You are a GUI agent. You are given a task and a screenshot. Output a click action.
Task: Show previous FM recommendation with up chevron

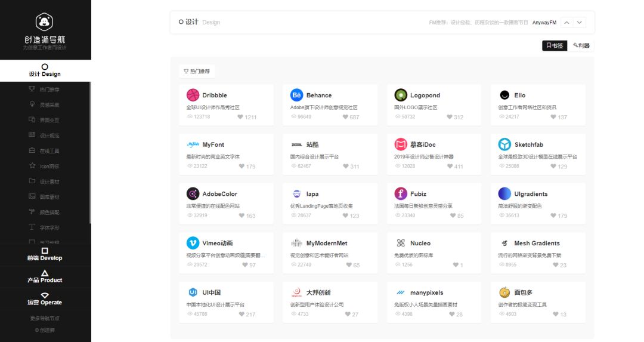(566, 23)
